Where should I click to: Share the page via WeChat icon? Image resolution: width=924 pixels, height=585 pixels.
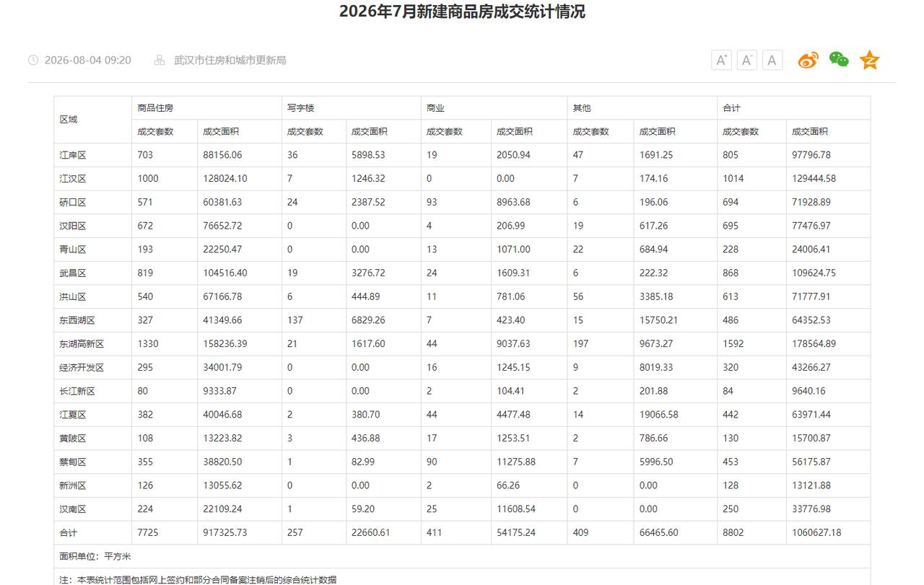[839, 60]
